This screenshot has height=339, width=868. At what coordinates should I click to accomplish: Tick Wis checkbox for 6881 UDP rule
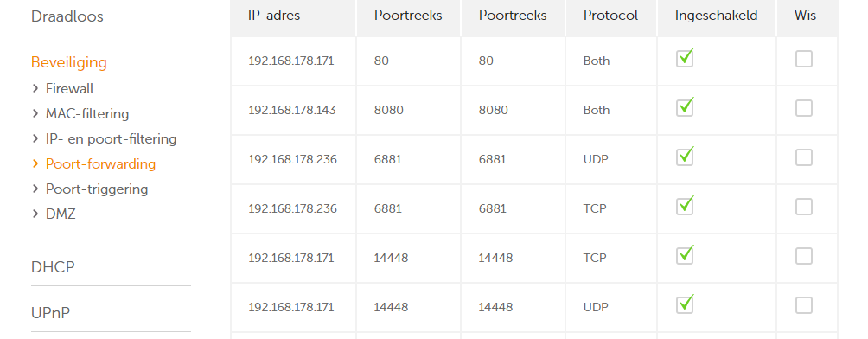click(804, 157)
